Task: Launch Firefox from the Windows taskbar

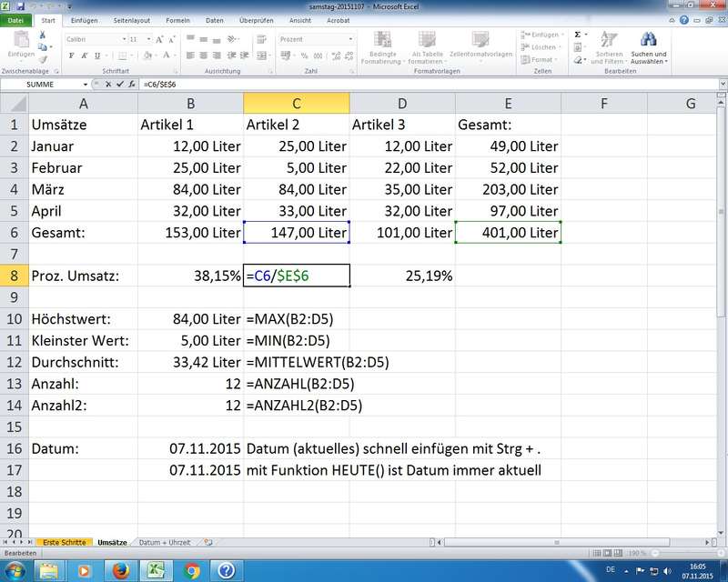Action: (x=119, y=570)
